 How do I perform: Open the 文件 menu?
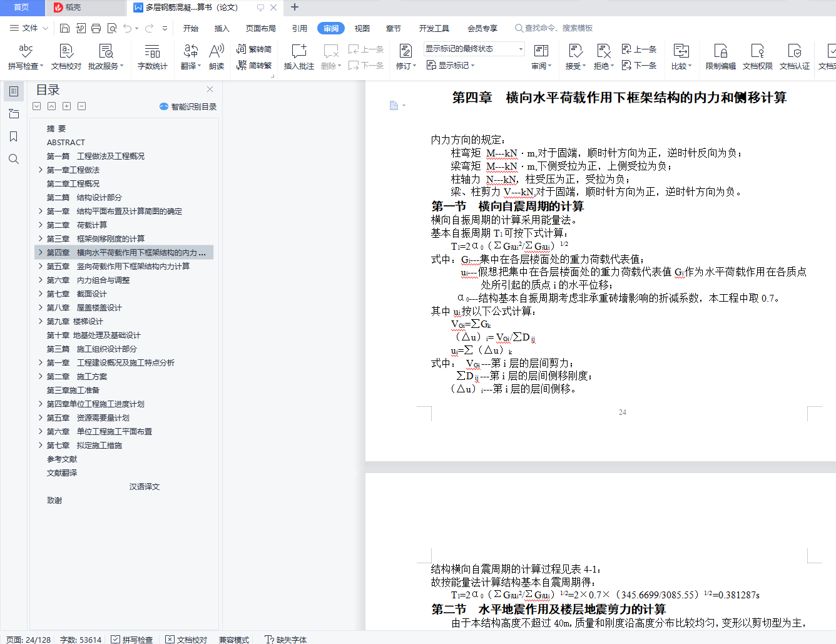pyautogui.click(x=29, y=28)
